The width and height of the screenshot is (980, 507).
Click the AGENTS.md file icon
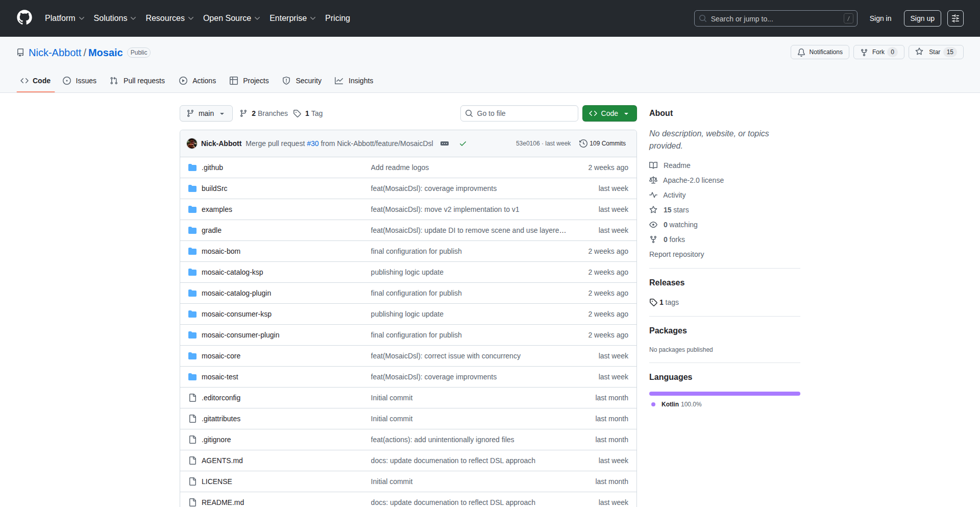(x=192, y=461)
